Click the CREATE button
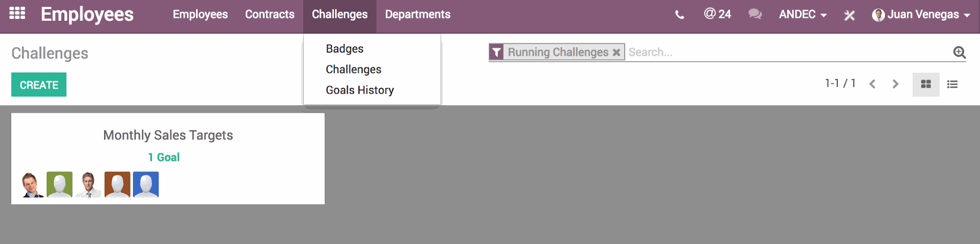This screenshot has width=980, height=244. click(39, 85)
